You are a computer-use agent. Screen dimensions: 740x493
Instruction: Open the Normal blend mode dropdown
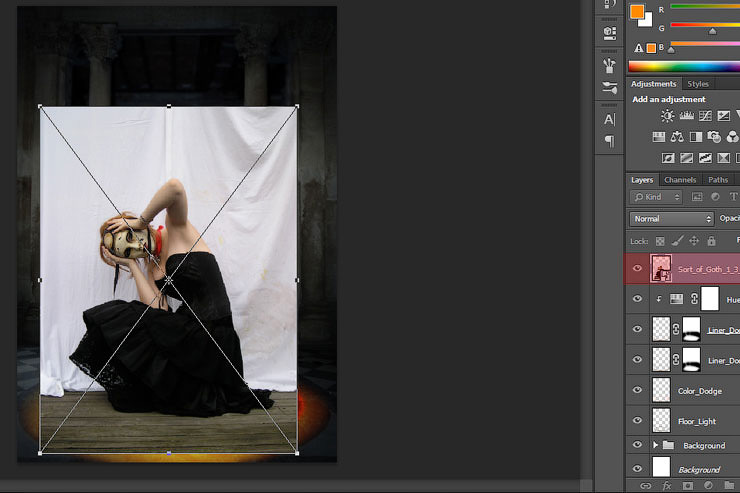[x=671, y=218]
